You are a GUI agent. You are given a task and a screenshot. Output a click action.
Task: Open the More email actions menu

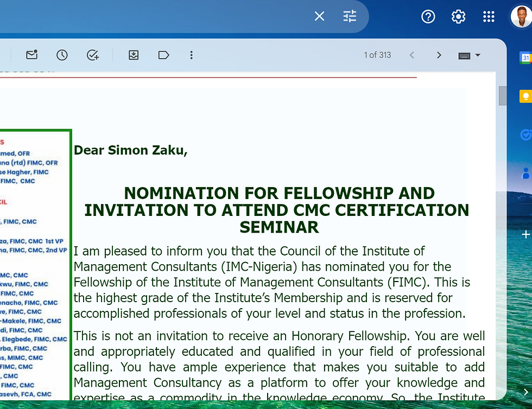coord(192,55)
